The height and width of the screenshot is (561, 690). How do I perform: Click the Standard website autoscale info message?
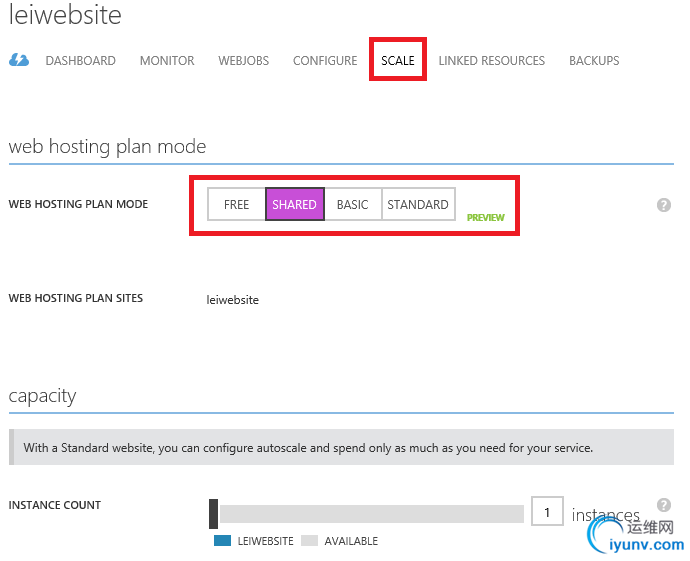(x=341, y=447)
